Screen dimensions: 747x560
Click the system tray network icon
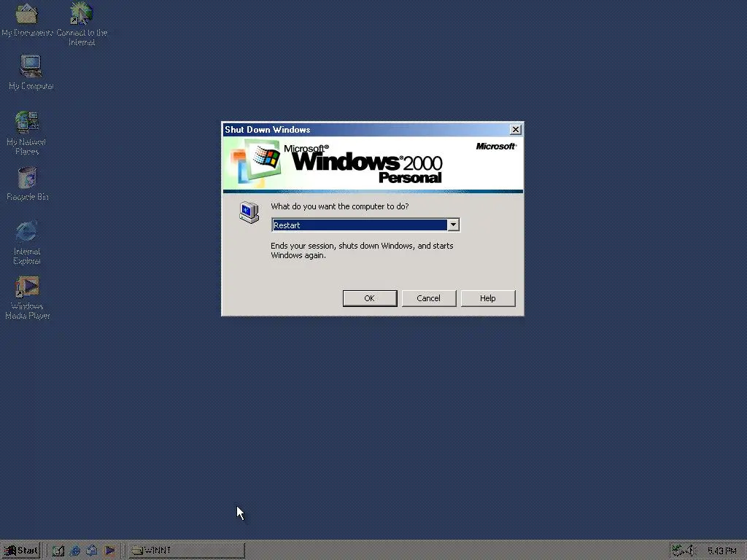pos(678,551)
